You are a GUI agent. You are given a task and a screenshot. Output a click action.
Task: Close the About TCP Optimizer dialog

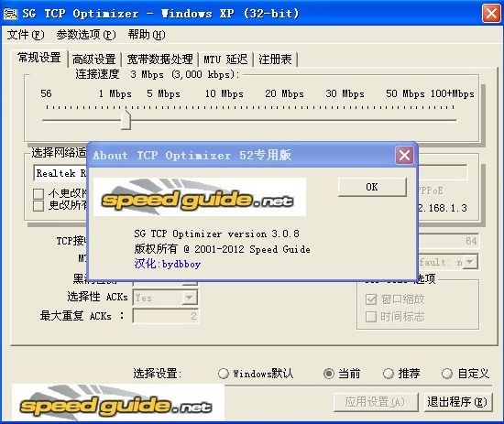(404, 156)
